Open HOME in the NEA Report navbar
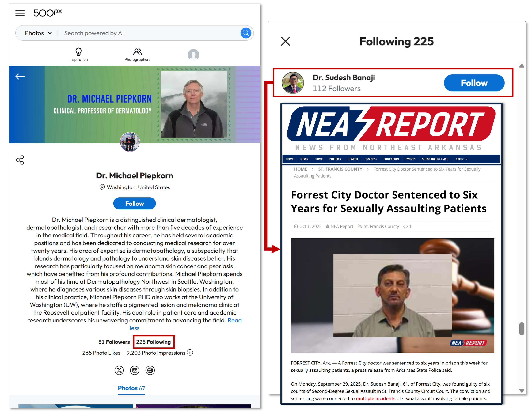The image size is (532, 411). (x=290, y=159)
